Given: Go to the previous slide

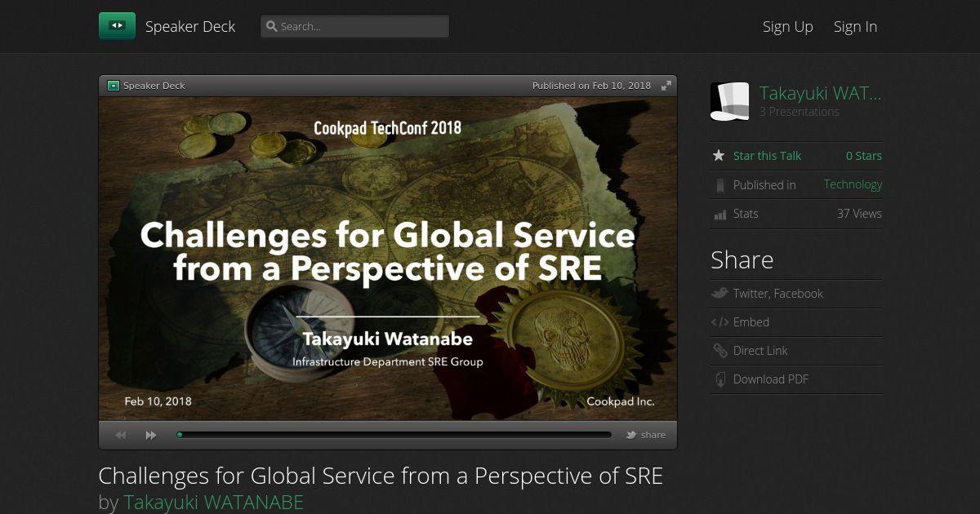Looking at the screenshot, I should 121,436.
